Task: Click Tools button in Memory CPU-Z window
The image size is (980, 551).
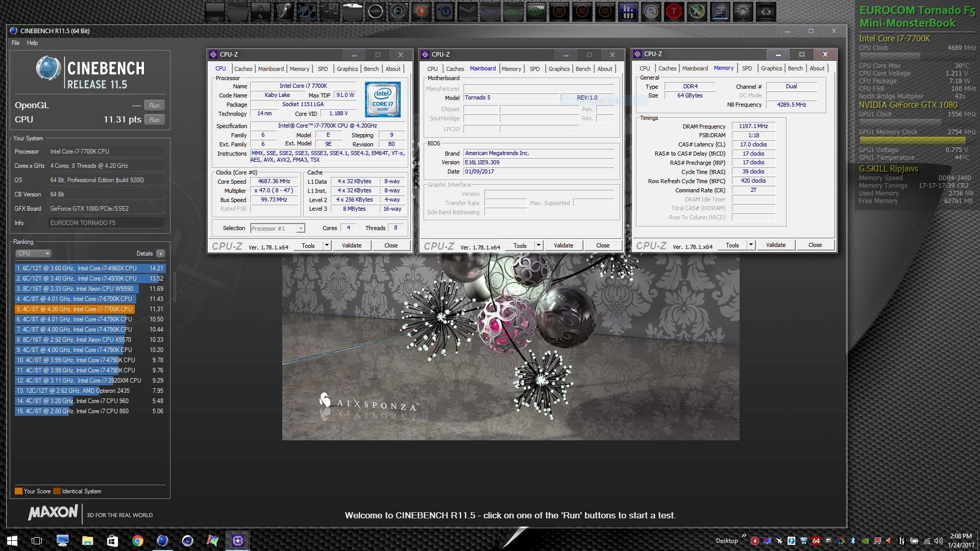Action: click(x=732, y=245)
